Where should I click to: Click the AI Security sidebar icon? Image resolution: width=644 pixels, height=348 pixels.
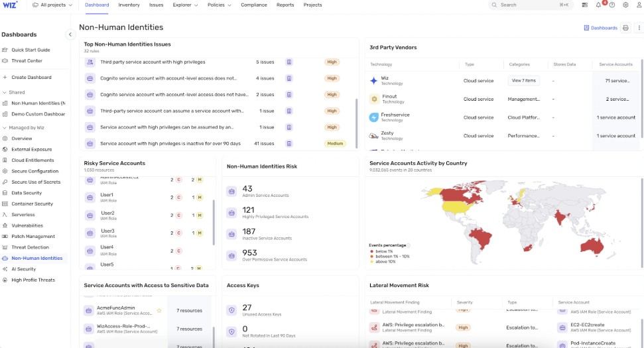(5, 269)
